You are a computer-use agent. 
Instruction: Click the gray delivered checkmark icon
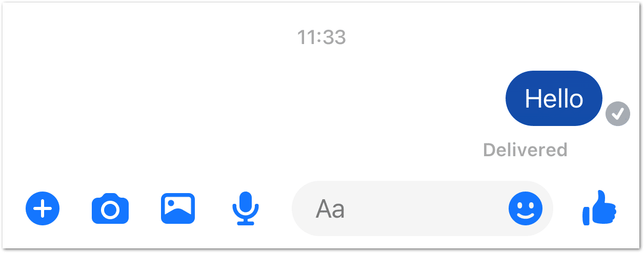(617, 114)
